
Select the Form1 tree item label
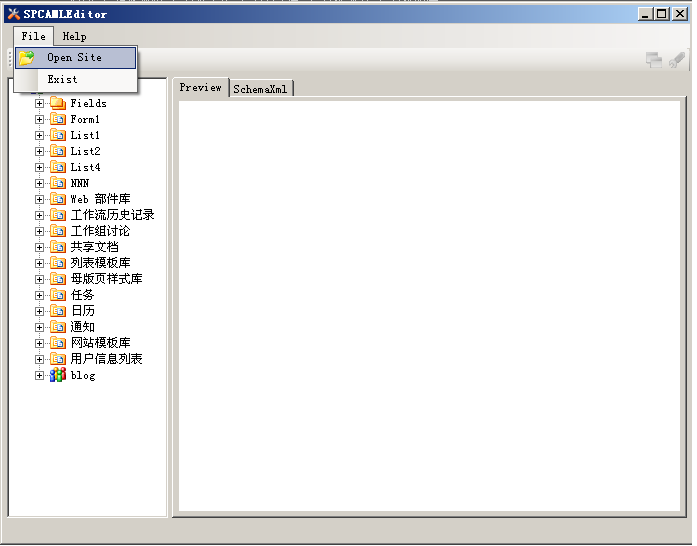coord(85,119)
